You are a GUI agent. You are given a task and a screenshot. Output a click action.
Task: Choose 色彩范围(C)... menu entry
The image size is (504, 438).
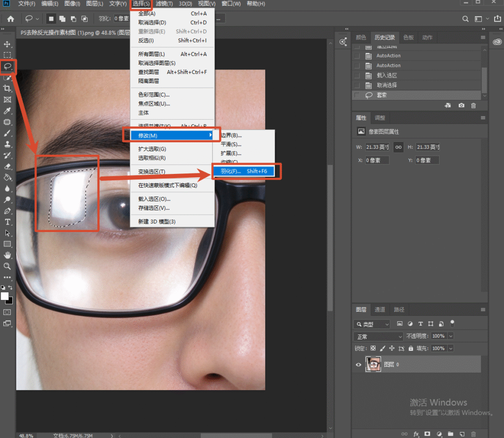(x=172, y=95)
